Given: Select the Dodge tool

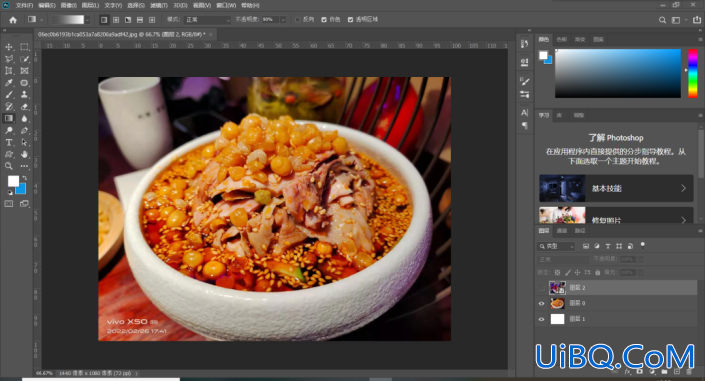Looking at the screenshot, I should point(9,130).
